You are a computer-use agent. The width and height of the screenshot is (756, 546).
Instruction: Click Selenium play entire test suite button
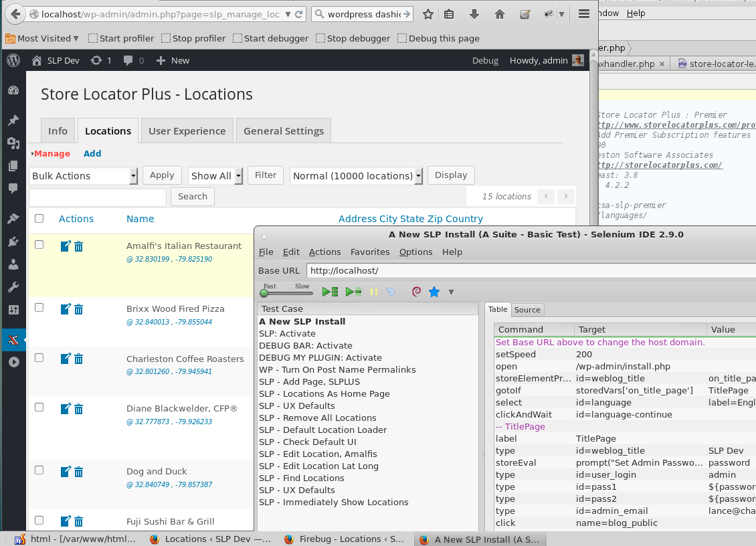[330, 292]
